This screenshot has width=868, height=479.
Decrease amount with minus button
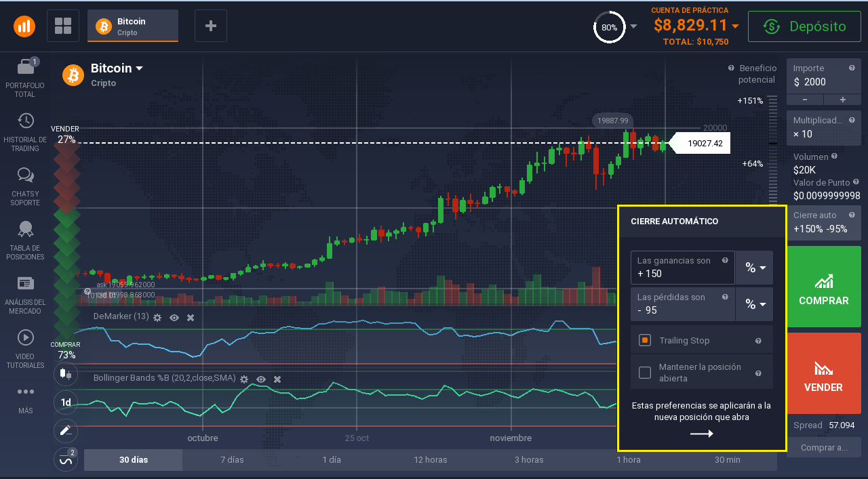point(805,100)
